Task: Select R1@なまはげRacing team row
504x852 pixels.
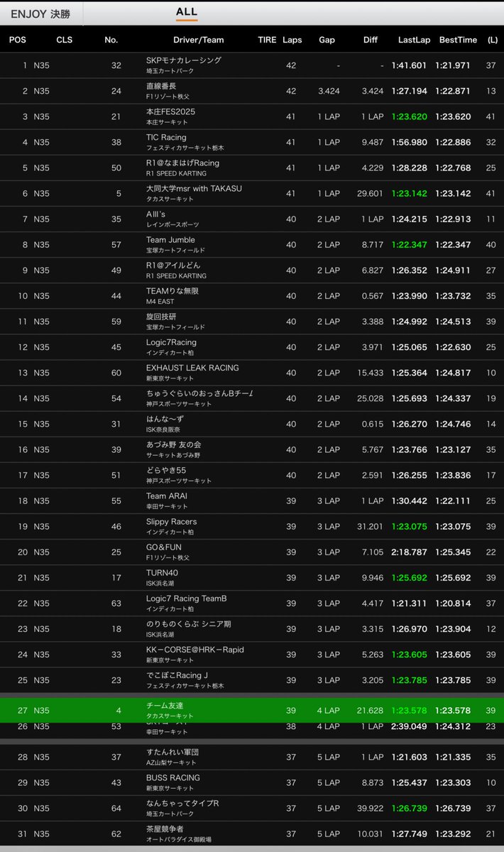Action: coord(252,168)
